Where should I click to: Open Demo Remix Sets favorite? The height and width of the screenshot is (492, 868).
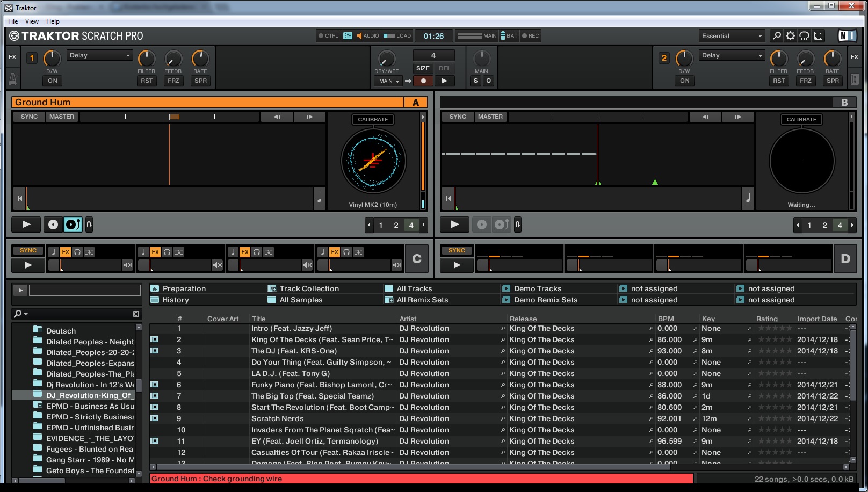click(x=545, y=300)
